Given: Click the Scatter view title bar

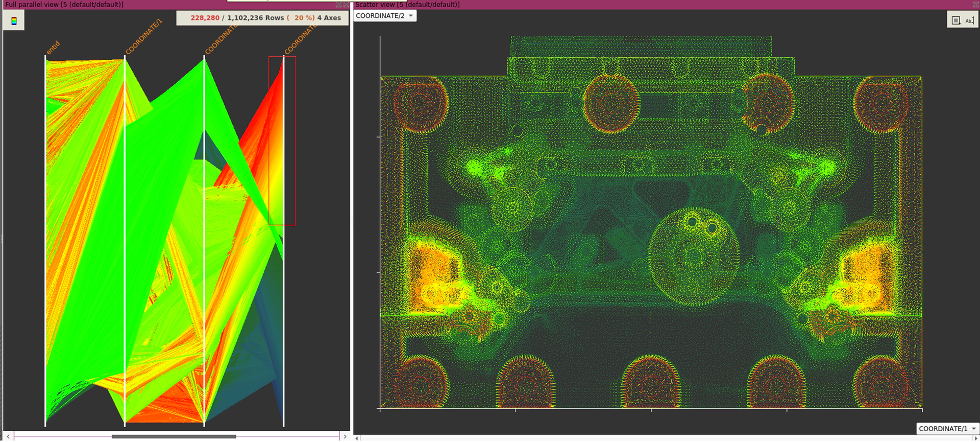Looking at the screenshot, I should tap(664, 5).
